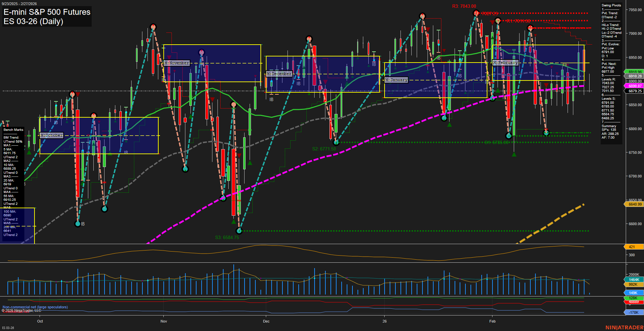Open the Swing Pivots panel header
644x331 pixels.
(611, 5)
